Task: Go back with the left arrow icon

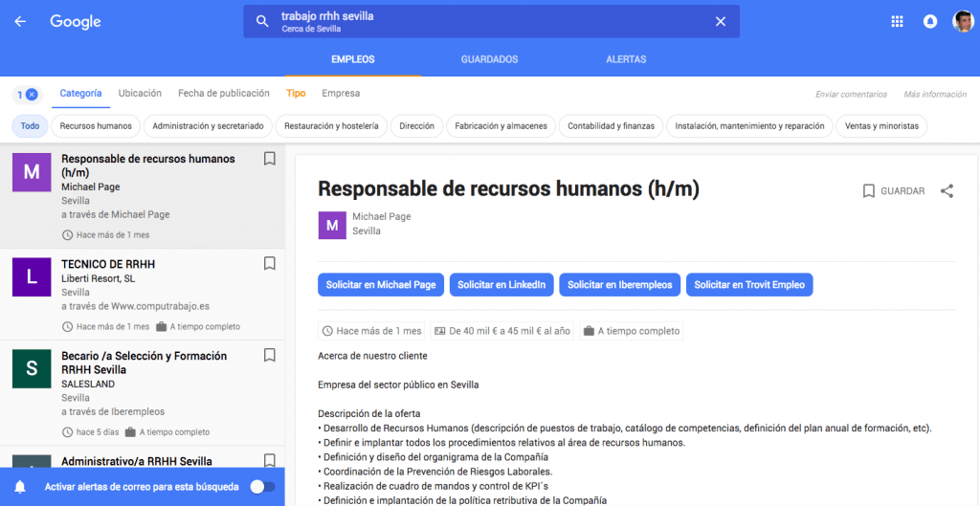Action: tap(20, 22)
